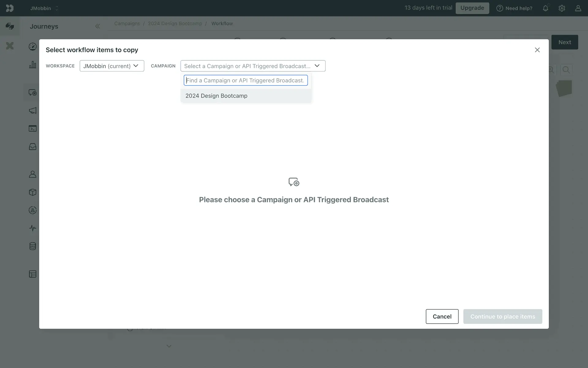The height and width of the screenshot is (368, 588).
Task: Open the people icon in sidebar
Action: point(32,174)
